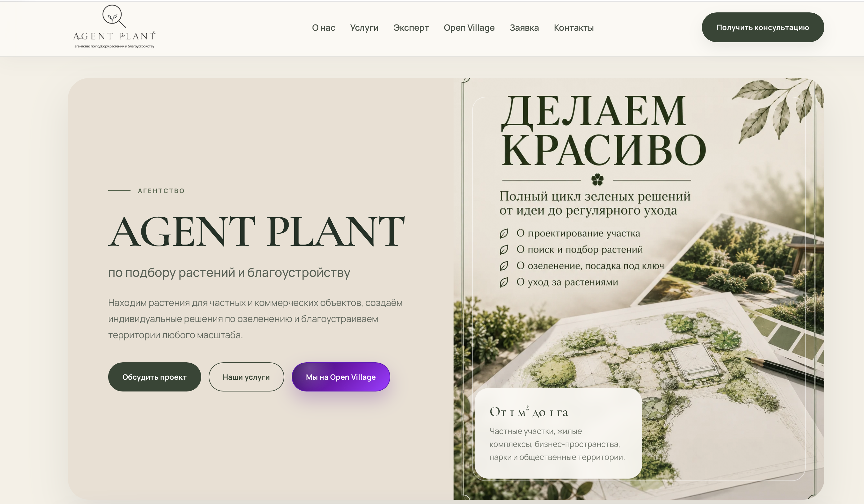Click the paragraph starting "Находим растения"

click(255, 319)
